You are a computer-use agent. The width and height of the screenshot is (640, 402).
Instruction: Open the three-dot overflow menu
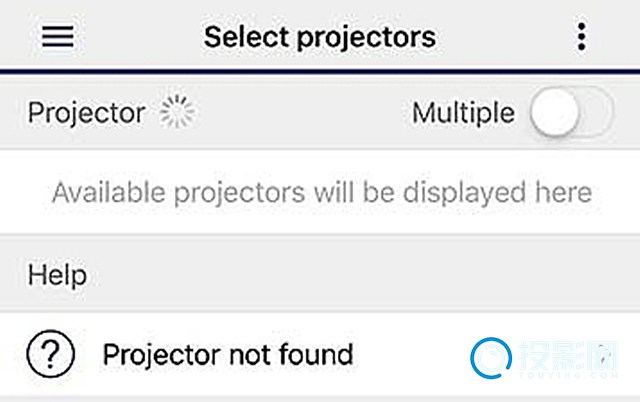coord(582,37)
